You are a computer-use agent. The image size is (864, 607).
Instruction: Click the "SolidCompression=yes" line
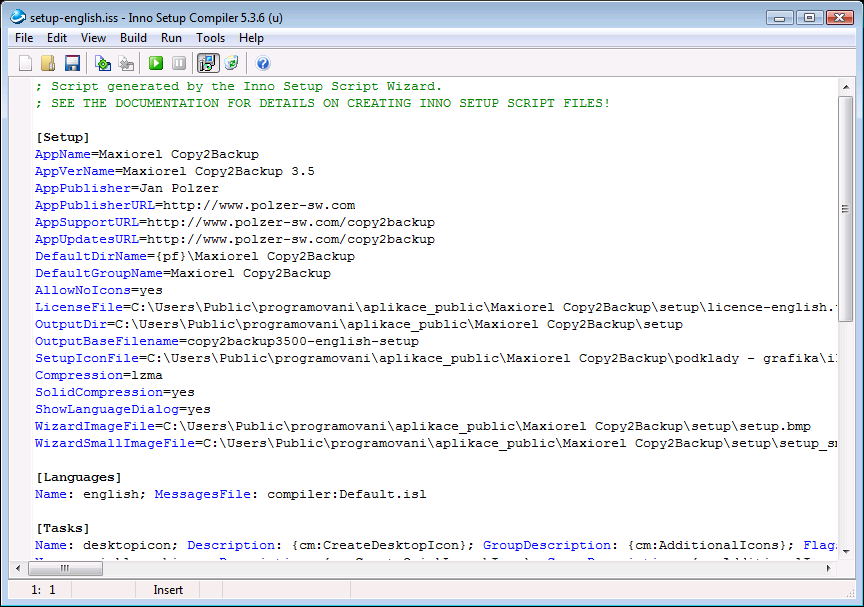(115, 392)
